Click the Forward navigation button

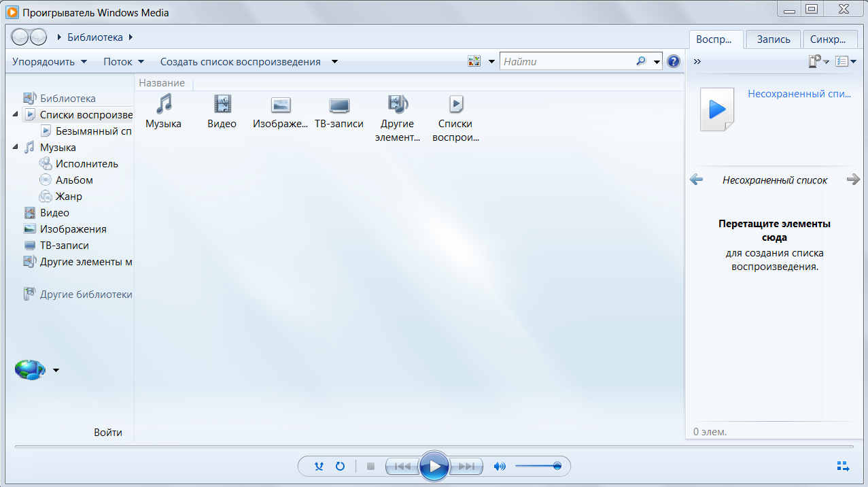click(39, 37)
